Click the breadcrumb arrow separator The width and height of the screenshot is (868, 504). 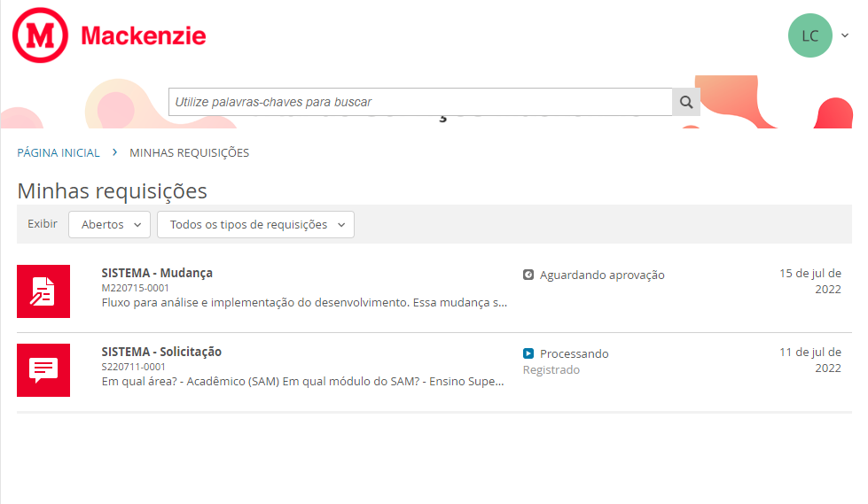coord(115,152)
